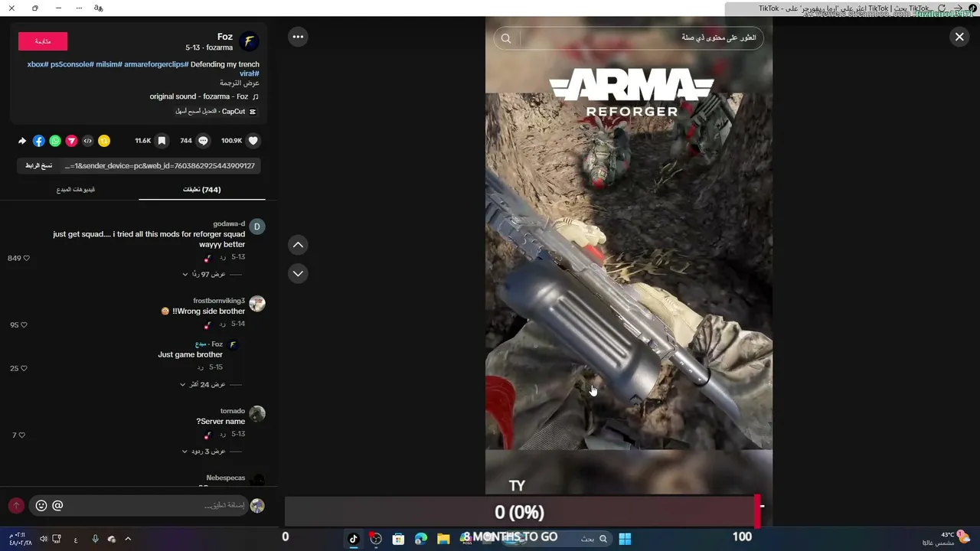Open Microsoft Store from the taskbar
Image resolution: width=980 pixels, height=551 pixels.
(x=398, y=539)
